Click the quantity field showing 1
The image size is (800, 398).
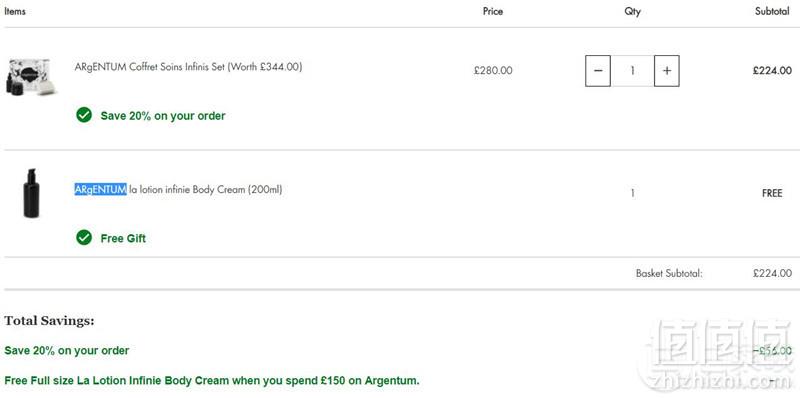(x=632, y=71)
